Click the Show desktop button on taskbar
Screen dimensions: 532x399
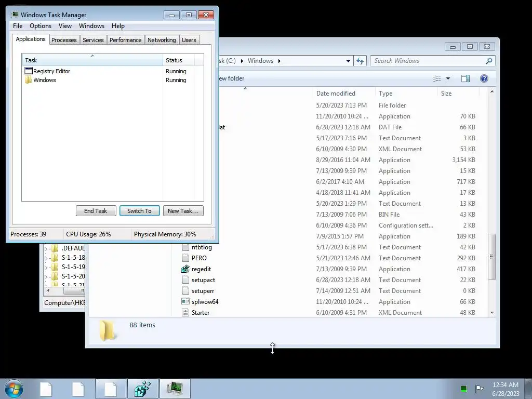[528, 389]
